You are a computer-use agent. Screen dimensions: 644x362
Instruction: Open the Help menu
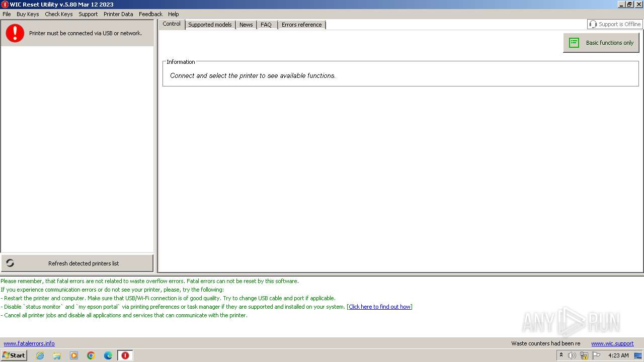click(174, 14)
